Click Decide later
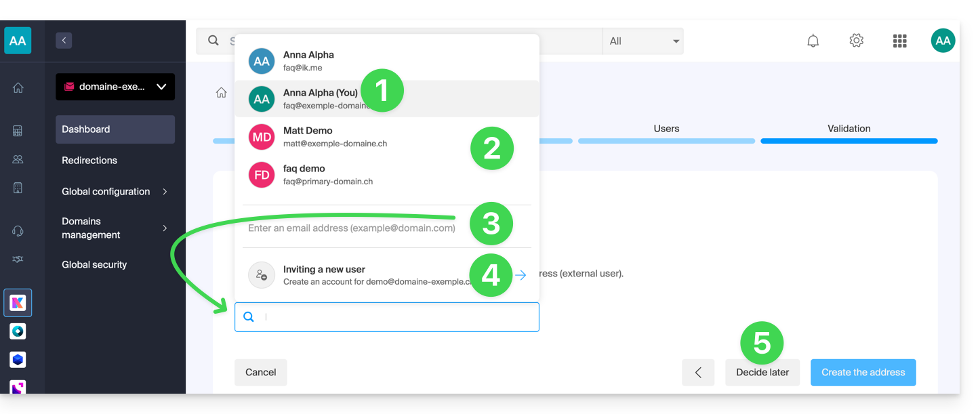This screenshot has width=980, height=414. tap(762, 373)
